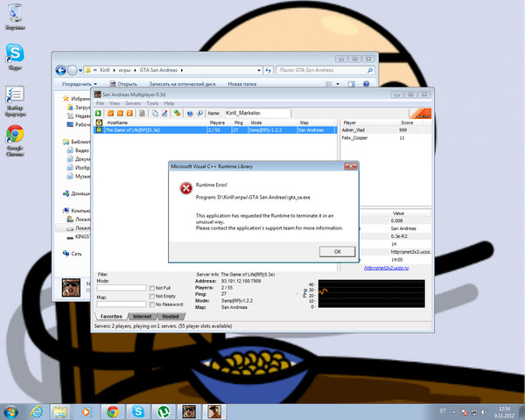Expand the breadcrumb arrow after игры

[136, 70]
